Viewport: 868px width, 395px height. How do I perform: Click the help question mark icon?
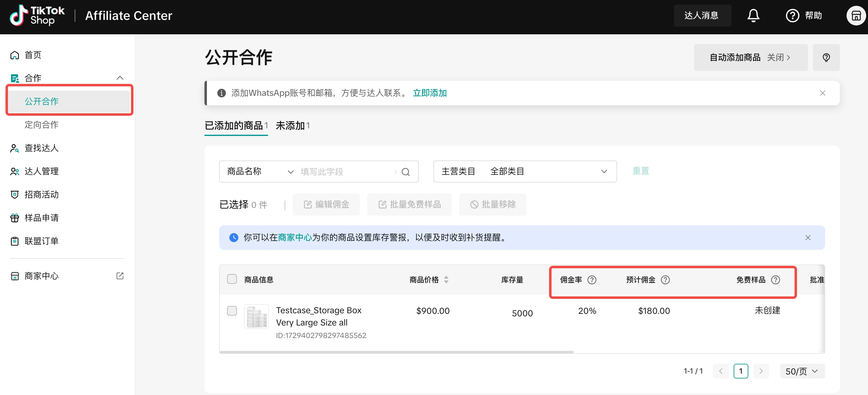pos(792,16)
